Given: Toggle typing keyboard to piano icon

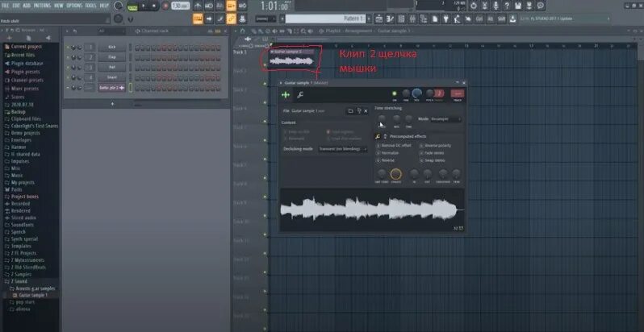Looking at the screenshot, I should pyautogui.click(x=198, y=19).
